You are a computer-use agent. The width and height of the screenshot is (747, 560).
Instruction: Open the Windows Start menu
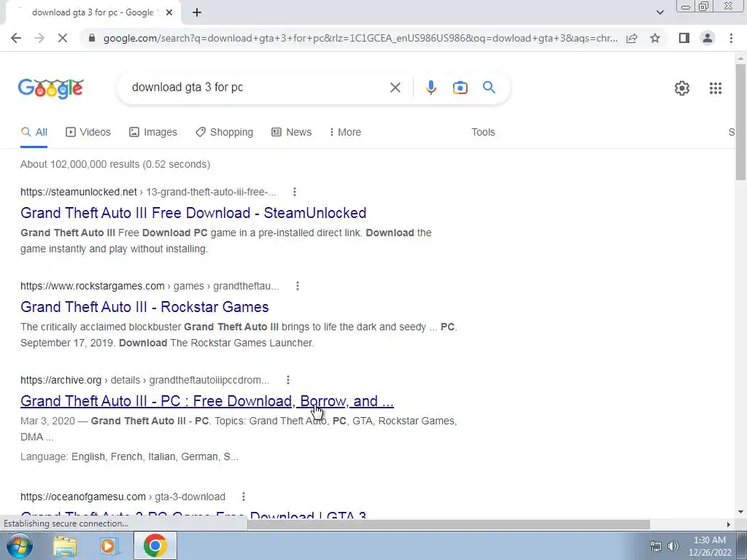coord(19,545)
